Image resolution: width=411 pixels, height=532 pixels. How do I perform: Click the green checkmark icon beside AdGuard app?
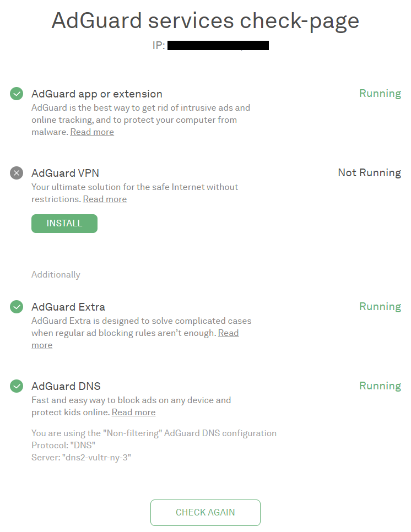click(17, 94)
